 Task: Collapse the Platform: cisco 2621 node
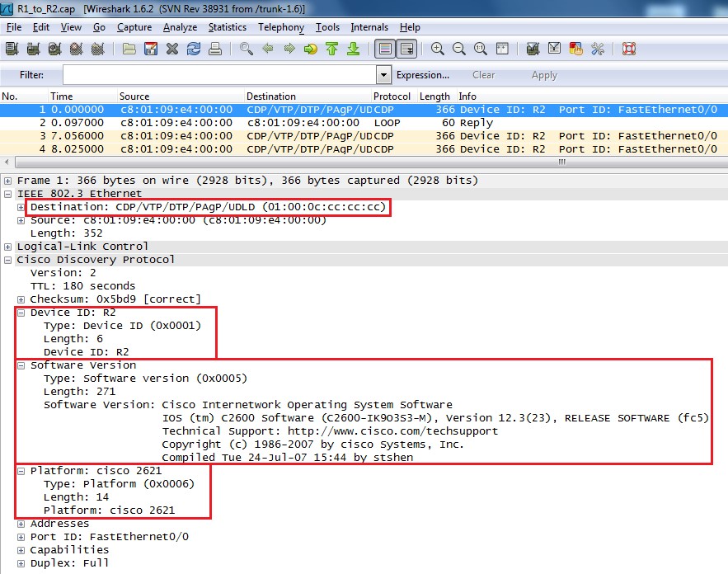[21, 471]
